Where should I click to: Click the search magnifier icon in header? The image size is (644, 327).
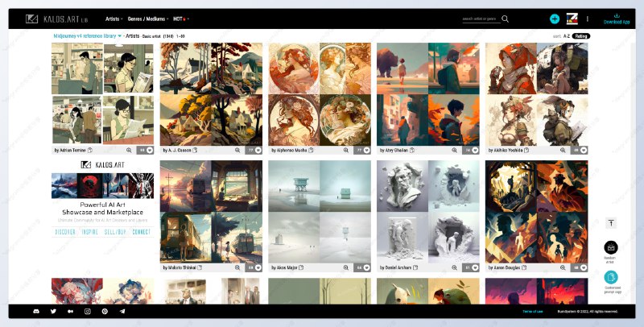tap(506, 19)
